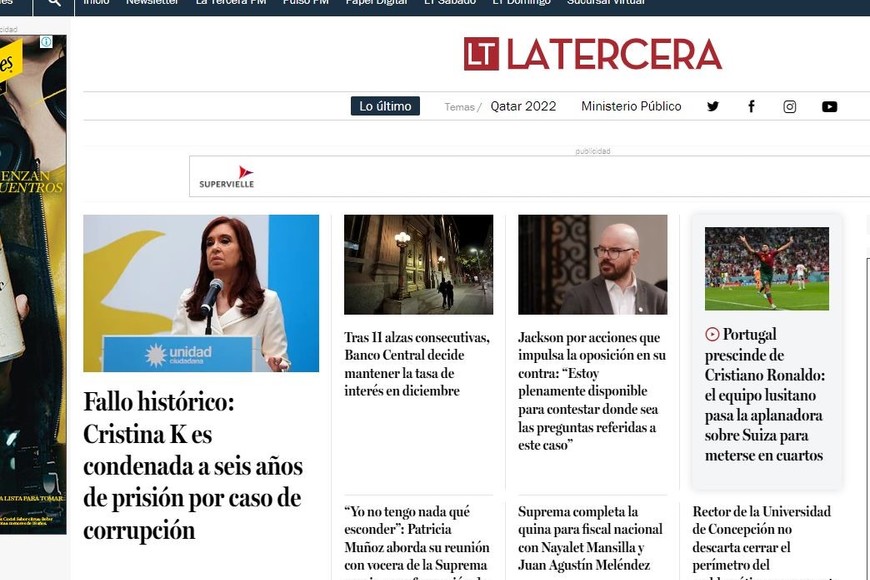This screenshot has height=580, width=870.
Task: Open the Ministerio Público topic
Action: click(x=631, y=106)
